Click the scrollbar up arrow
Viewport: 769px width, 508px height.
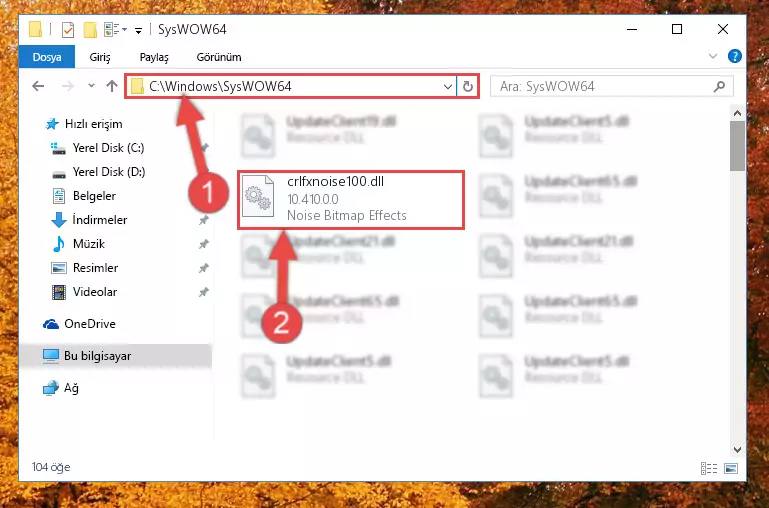(737, 113)
